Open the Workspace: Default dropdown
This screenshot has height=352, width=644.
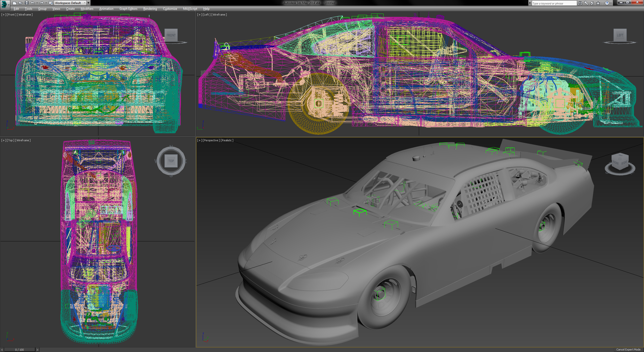pos(70,3)
